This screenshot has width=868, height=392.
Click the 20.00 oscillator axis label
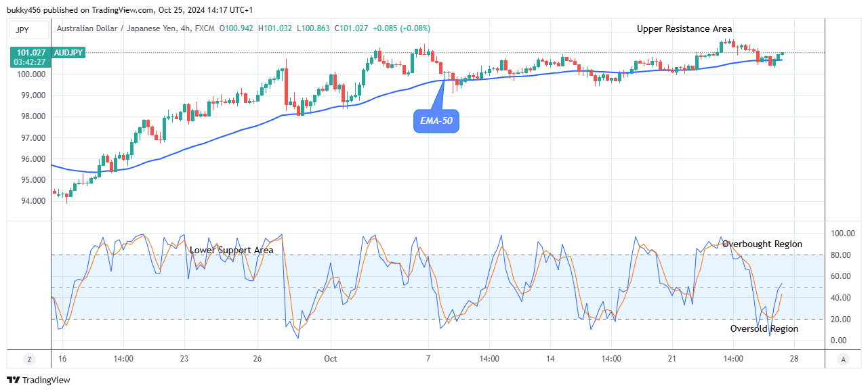(x=840, y=320)
